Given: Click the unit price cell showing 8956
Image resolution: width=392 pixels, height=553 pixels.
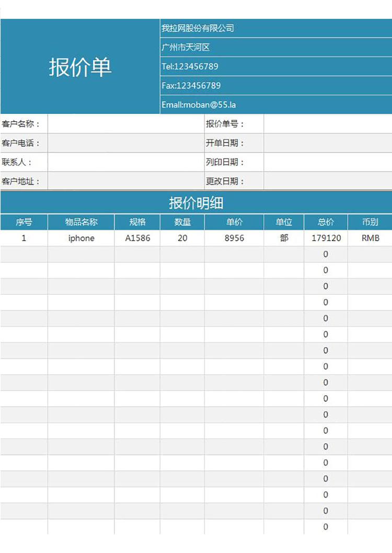Looking at the screenshot, I should point(234,238).
